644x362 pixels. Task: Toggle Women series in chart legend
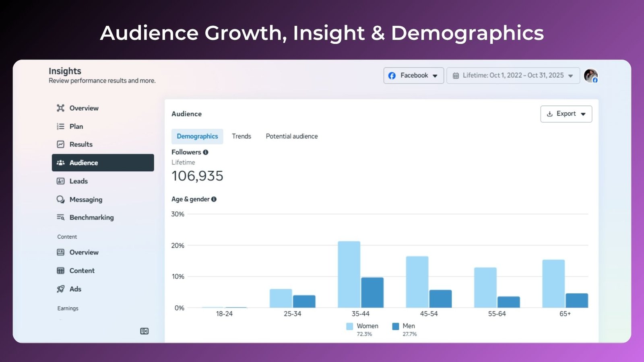[350, 326]
